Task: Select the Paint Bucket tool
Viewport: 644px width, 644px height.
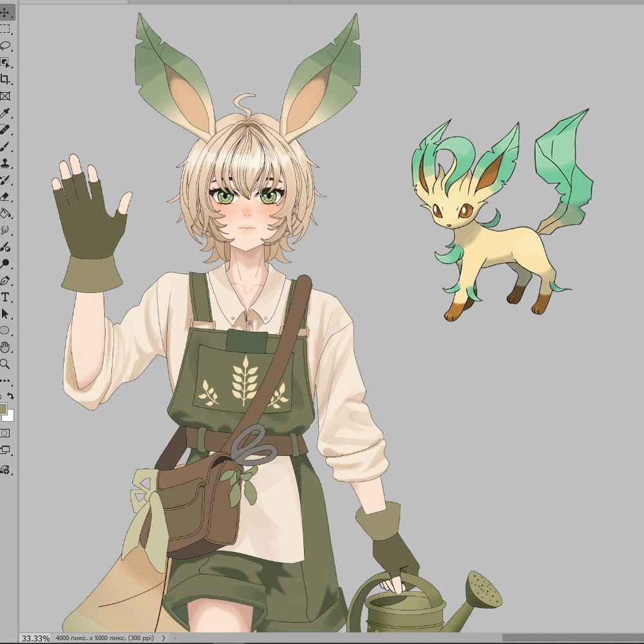Action: [5, 214]
